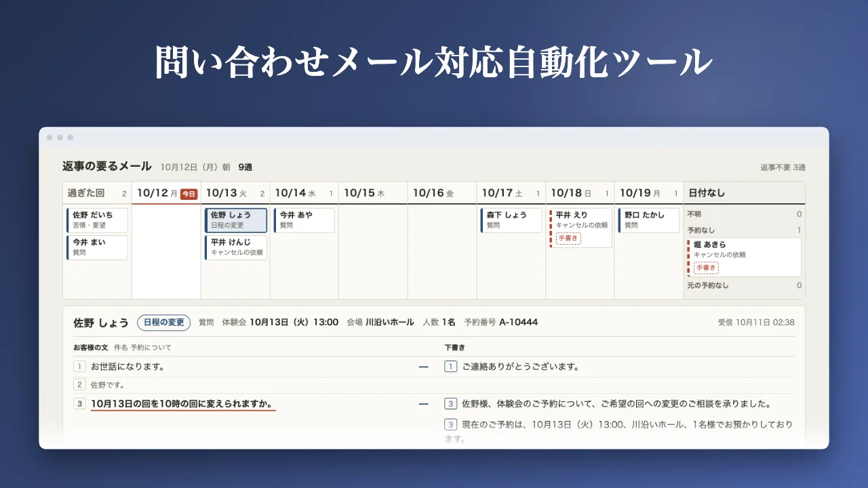The height and width of the screenshot is (488, 868).
Task: Click number box 2 in customer text
Action: point(79,384)
